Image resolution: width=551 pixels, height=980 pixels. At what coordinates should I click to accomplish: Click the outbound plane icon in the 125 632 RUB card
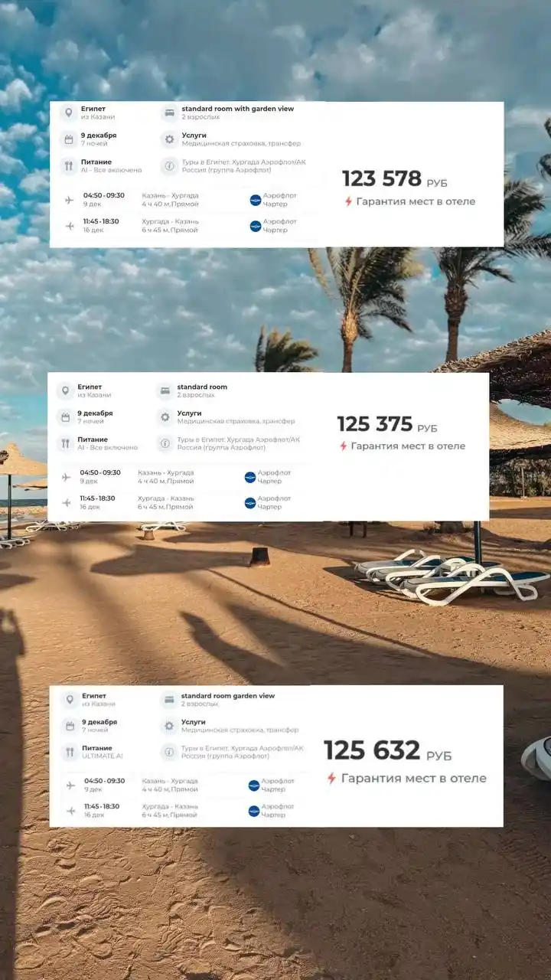pos(70,785)
